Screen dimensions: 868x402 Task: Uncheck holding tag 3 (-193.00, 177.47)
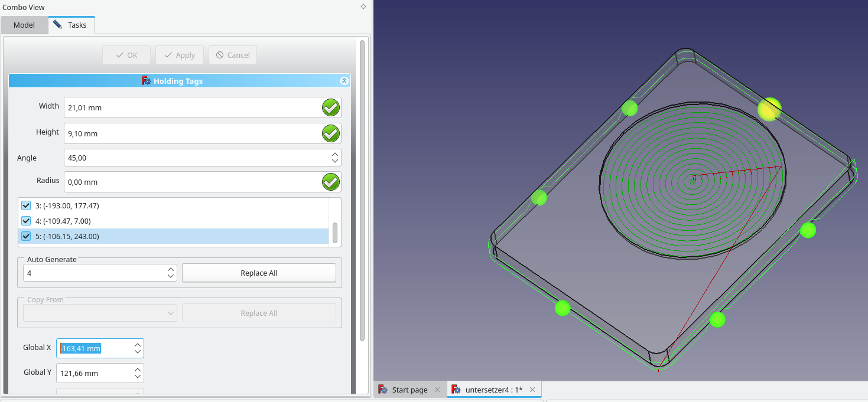pos(26,206)
